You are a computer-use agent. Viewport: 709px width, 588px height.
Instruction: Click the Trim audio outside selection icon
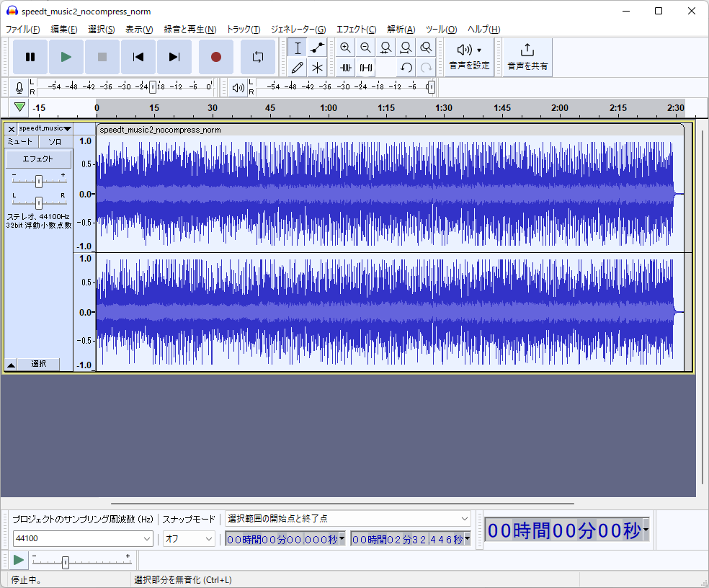(x=346, y=68)
